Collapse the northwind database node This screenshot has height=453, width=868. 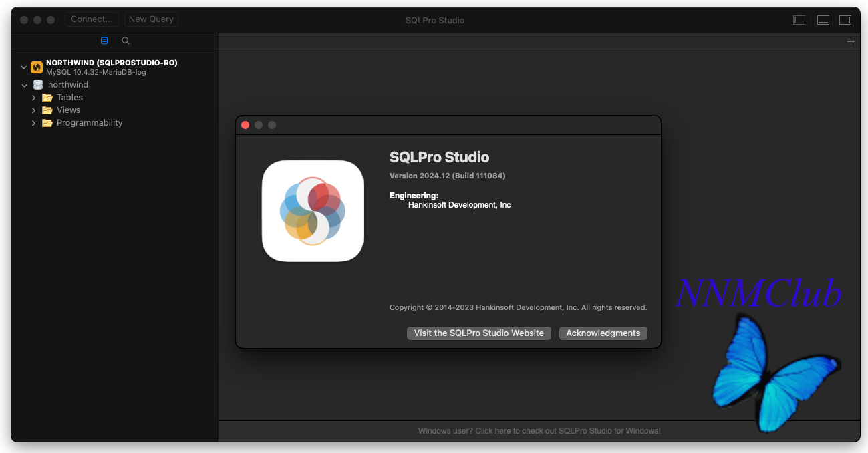click(25, 86)
